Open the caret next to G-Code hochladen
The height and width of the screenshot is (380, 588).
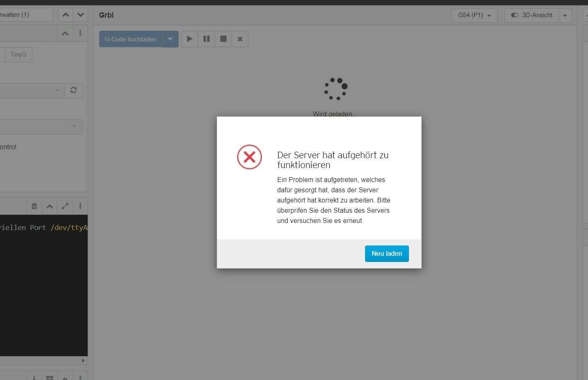click(x=170, y=39)
